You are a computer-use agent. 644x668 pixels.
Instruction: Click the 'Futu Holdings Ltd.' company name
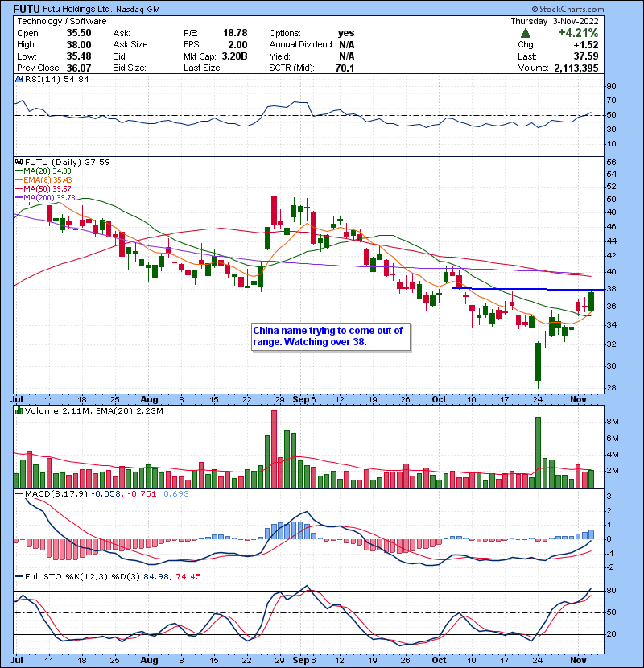tap(77, 10)
